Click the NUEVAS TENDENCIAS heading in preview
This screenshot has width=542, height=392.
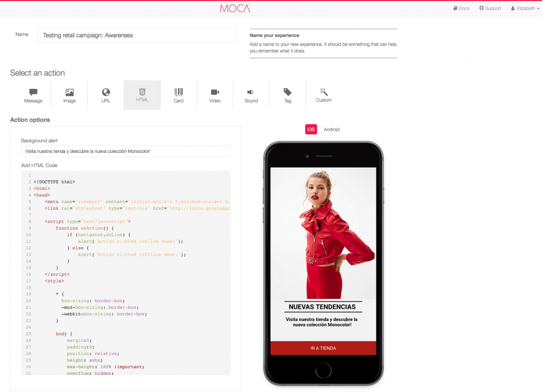click(x=322, y=307)
